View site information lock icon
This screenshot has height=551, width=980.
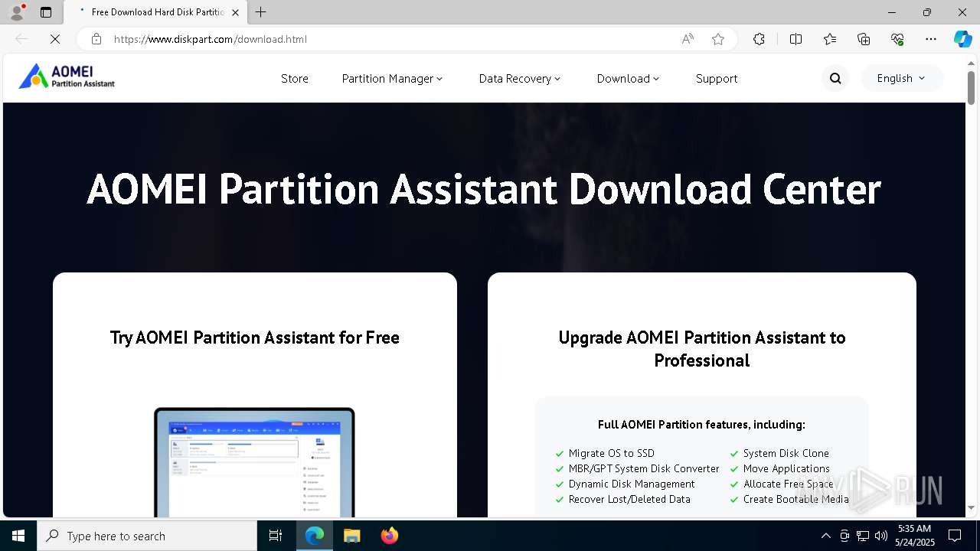[x=96, y=39]
